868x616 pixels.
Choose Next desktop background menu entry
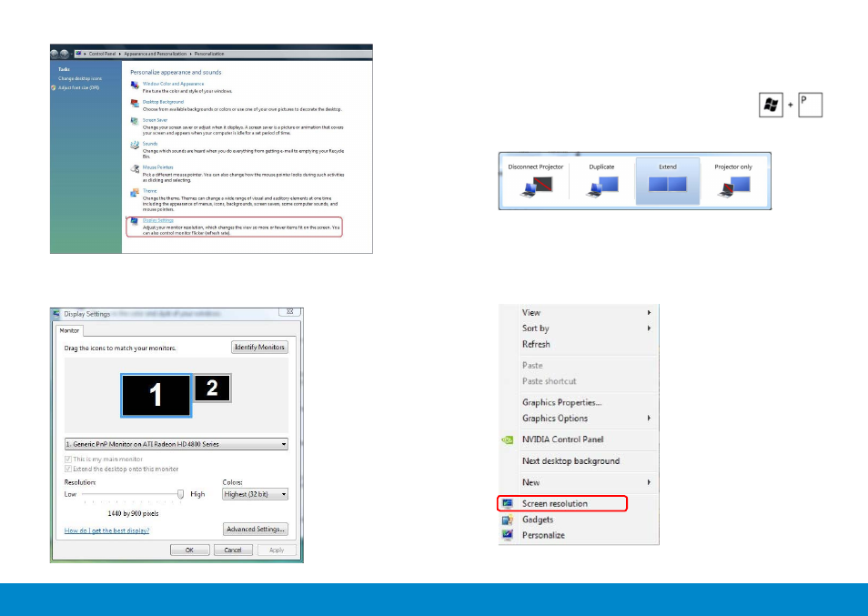pos(570,461)
